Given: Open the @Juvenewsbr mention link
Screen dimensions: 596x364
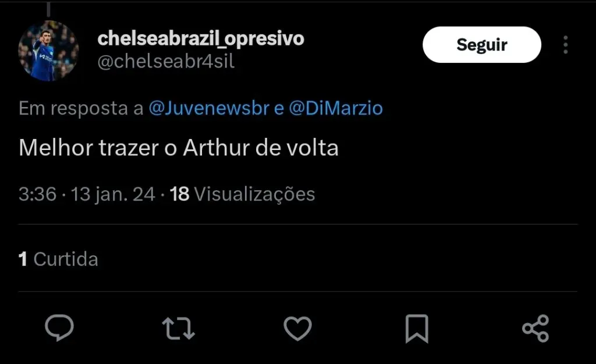Looking at the screenshot, I should point(210,108).
